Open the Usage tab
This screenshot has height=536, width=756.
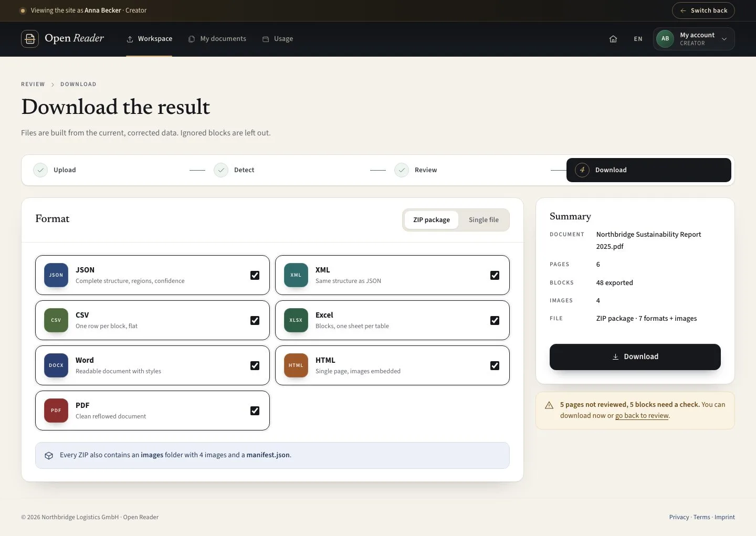(x=278, y=39)
